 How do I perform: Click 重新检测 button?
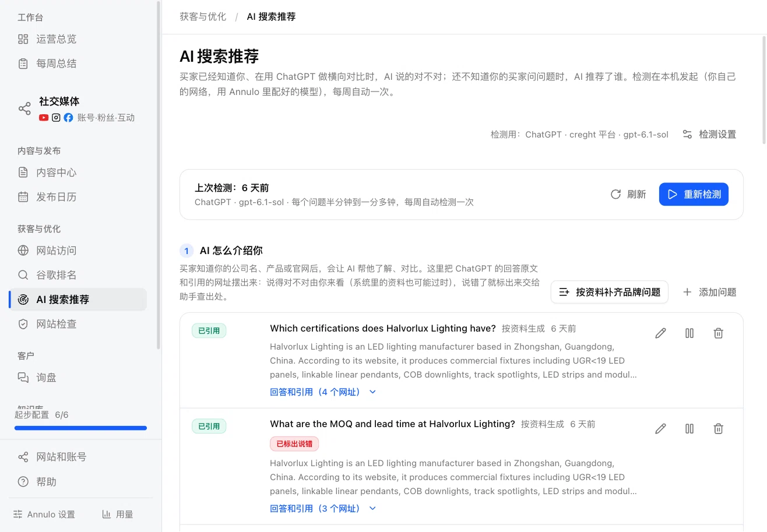click(694, 195)
